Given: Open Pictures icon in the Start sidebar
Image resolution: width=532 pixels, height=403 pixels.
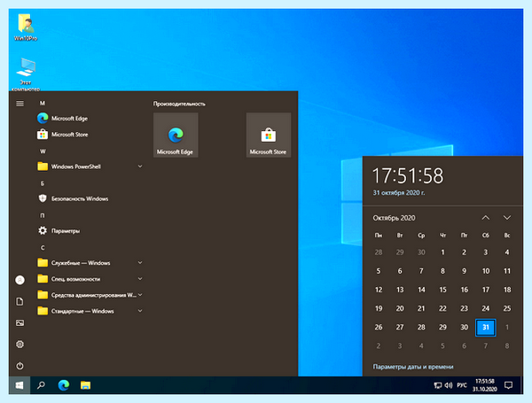Looking at the screenshot, I should click(20, 323).
